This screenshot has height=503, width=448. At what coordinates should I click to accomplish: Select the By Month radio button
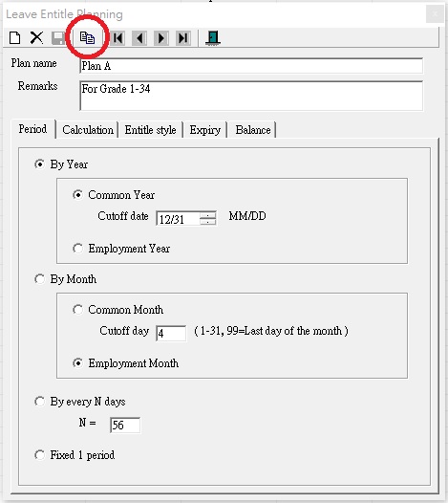coord(40,279)
